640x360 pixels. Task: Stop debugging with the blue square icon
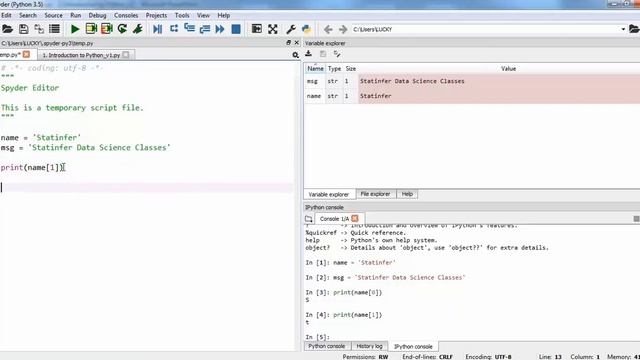pyautogui.click(x=236, y=29)
